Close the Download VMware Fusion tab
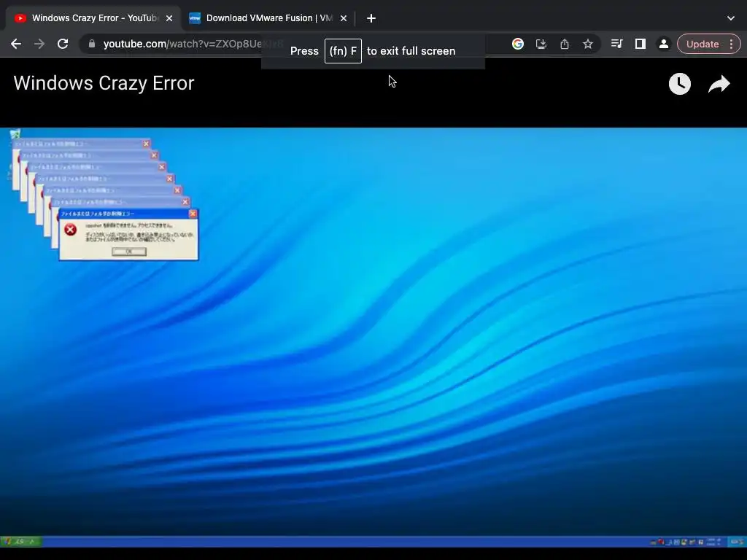Screen dimensions: 747x560 (x=344, y=18)
